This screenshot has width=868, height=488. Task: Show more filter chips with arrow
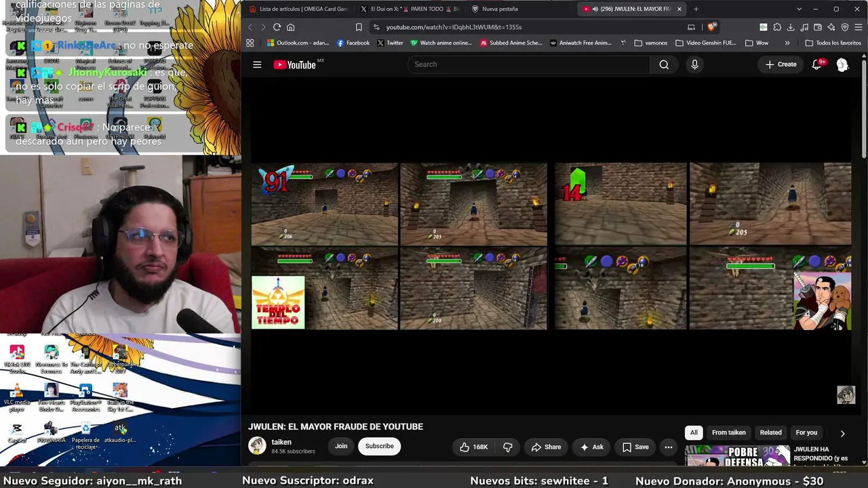click(x=842, y=433)
